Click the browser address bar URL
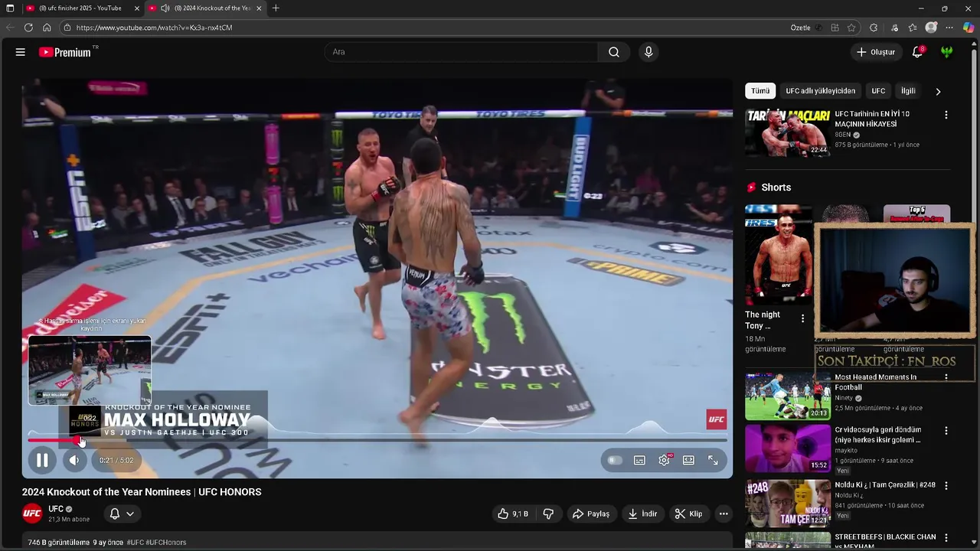 [x=154, y=28]
